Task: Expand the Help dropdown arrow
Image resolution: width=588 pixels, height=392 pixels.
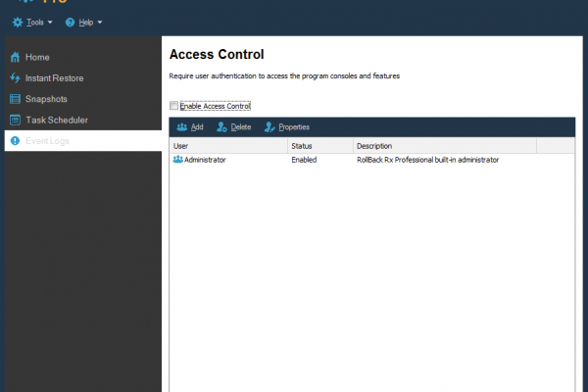Action: coord(100,23)
